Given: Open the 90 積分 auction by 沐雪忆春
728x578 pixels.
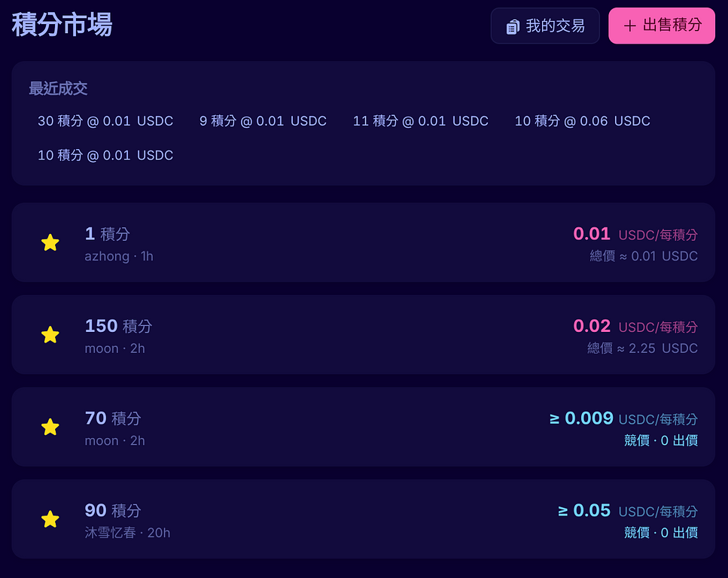Looking at the screenshot, I should pos(363,519).
